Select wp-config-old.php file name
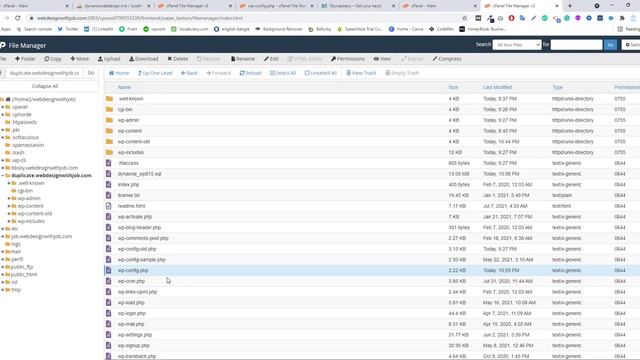This screenshot has height=360, width=640. point(137,249)
